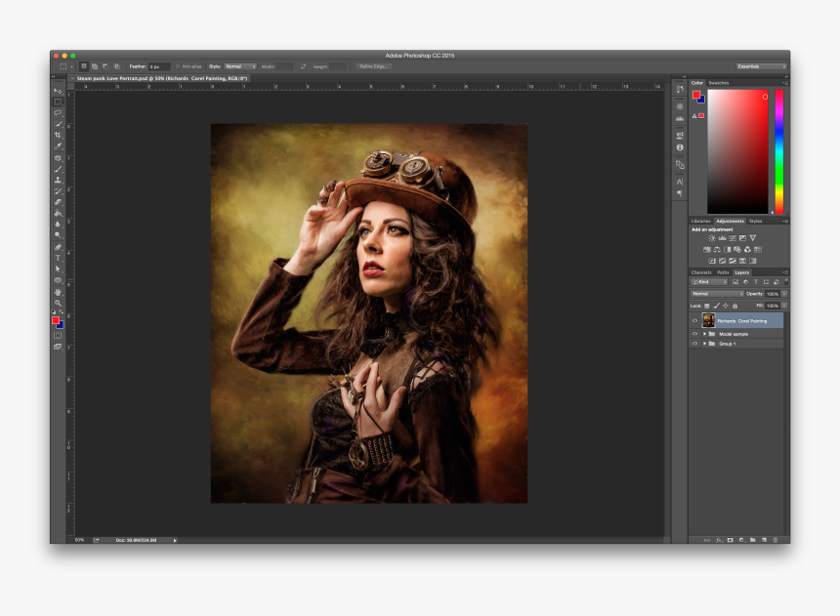Click the Refine Edge button
840x616 pixels.
(376, 66)
